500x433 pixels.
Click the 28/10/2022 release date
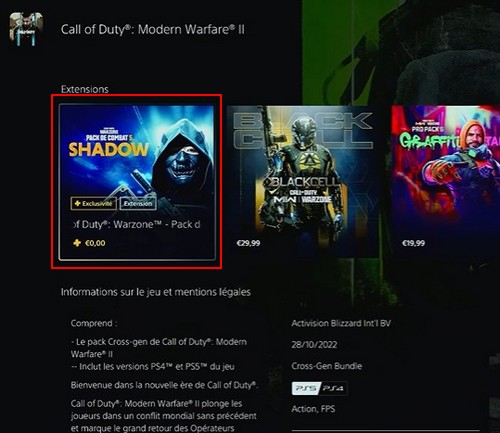[x=314, y=344]
